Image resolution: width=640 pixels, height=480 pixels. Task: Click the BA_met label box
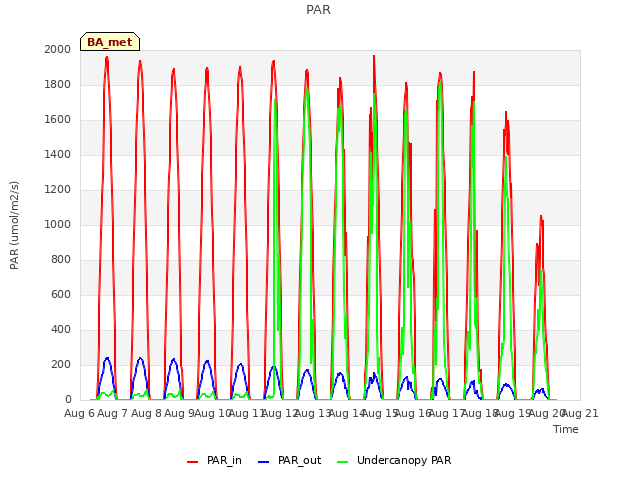point(110,42)
